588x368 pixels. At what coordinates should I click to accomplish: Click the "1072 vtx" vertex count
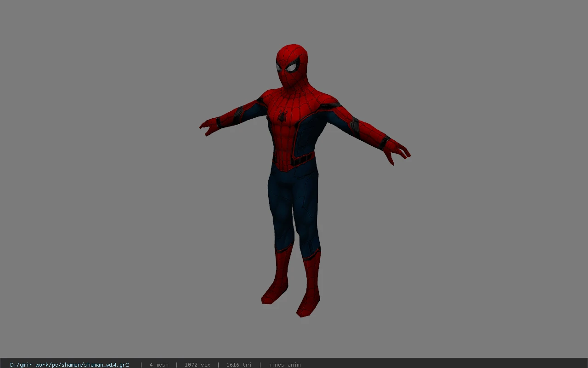pyautogui.click(x=198, y=365)
